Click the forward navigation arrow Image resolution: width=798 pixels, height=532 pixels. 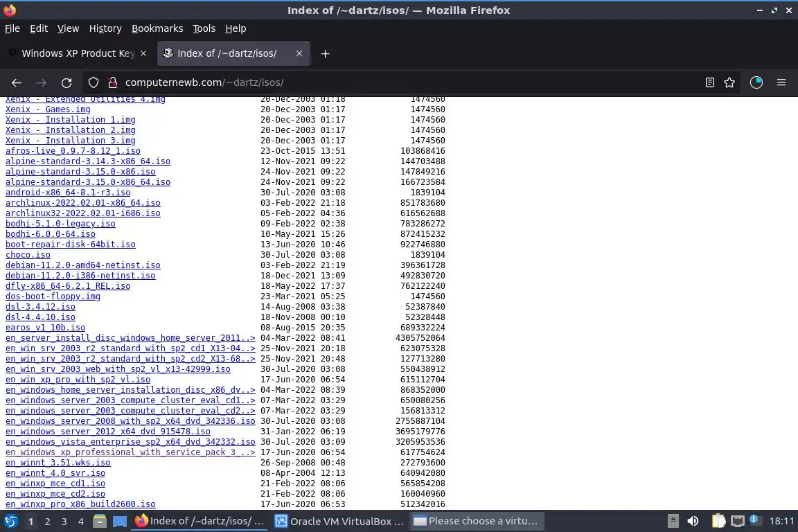pos(42,82)
